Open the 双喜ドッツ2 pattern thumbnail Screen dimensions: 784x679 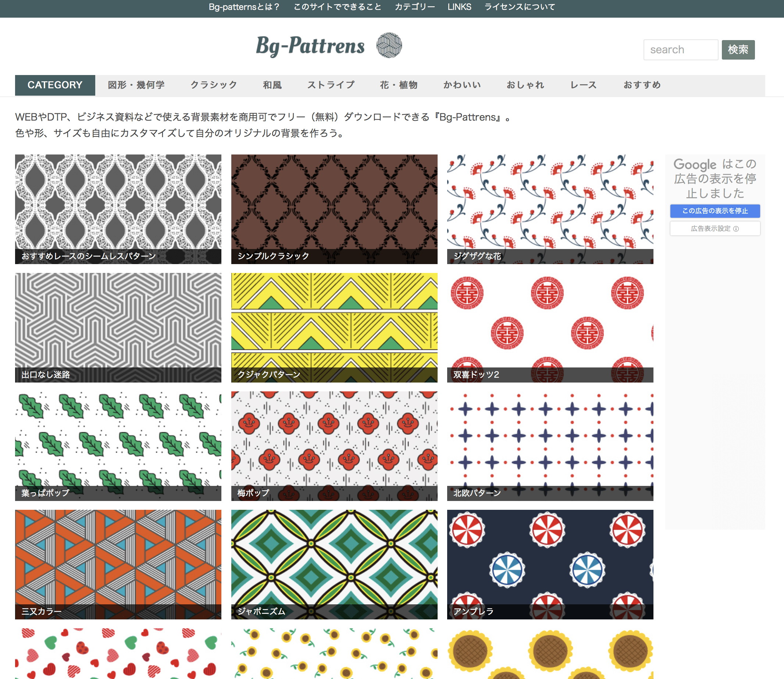[x=549, y=327]
